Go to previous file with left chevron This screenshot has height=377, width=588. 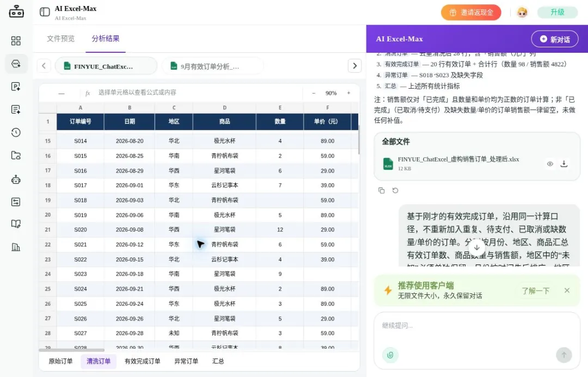coord(44,66)
